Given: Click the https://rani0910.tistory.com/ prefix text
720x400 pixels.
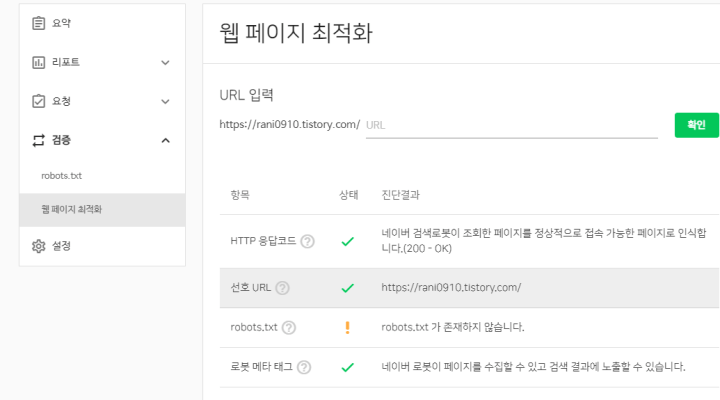Looking at the screenshot, I should (x=290, y=124).
